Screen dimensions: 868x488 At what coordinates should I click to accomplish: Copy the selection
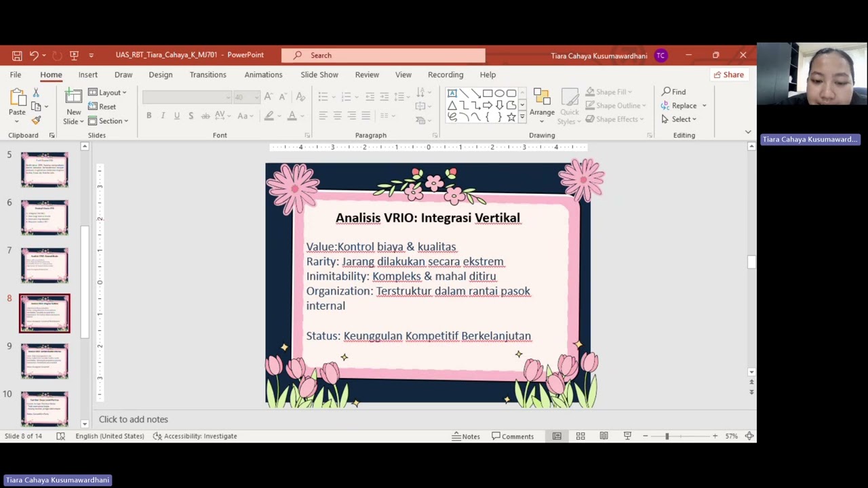click(36, 106)
